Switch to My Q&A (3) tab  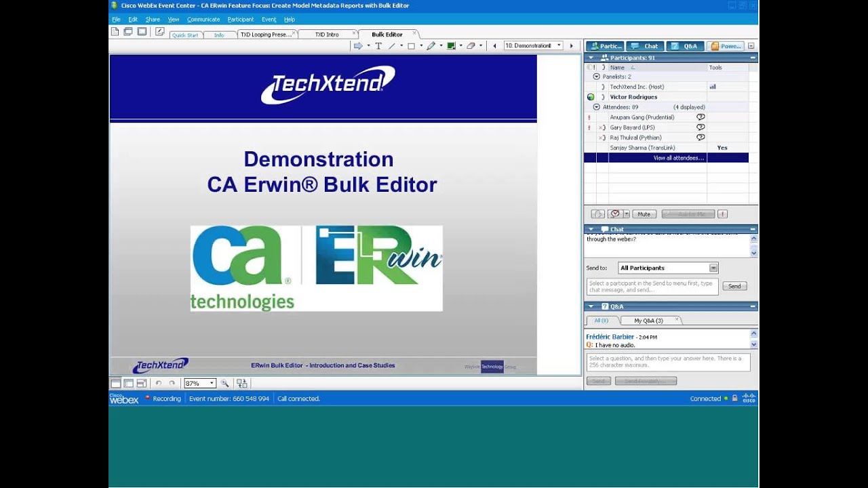point(649,321)
